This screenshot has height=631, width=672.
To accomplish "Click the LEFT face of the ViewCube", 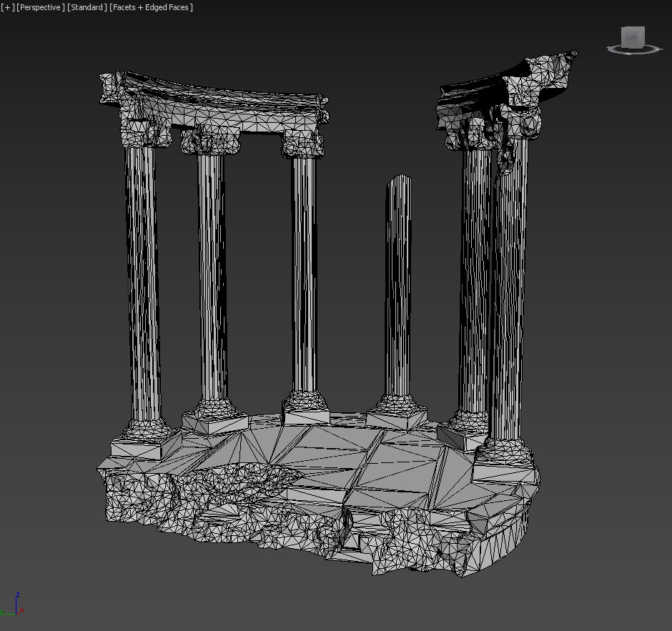I will pyautogui.click(x=631, y=37).
